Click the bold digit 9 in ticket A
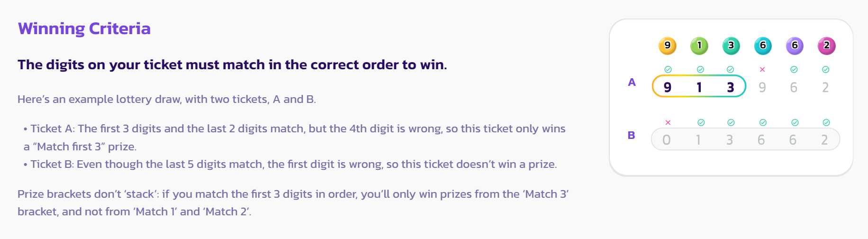The width and height of the screenshot is (868, 239). point(668,87)
